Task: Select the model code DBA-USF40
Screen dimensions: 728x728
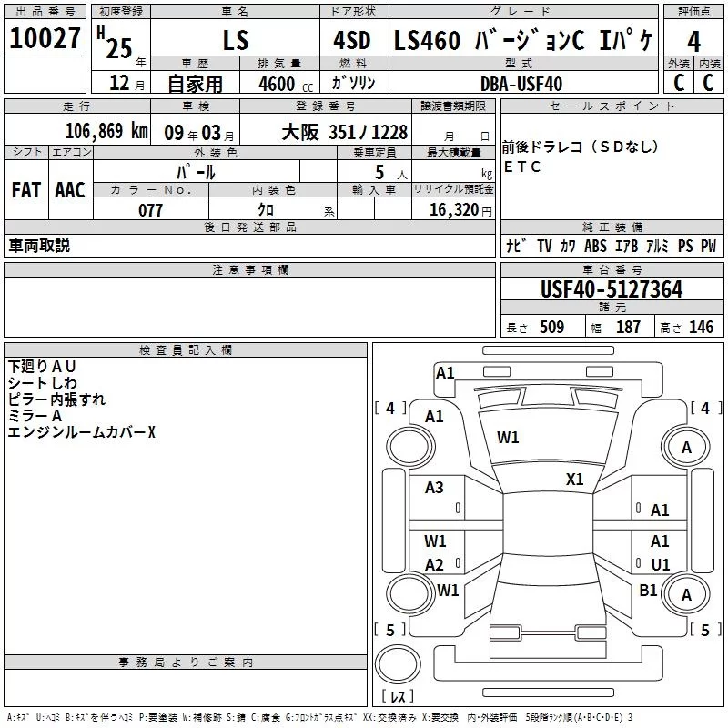Action: coord(521,84)
